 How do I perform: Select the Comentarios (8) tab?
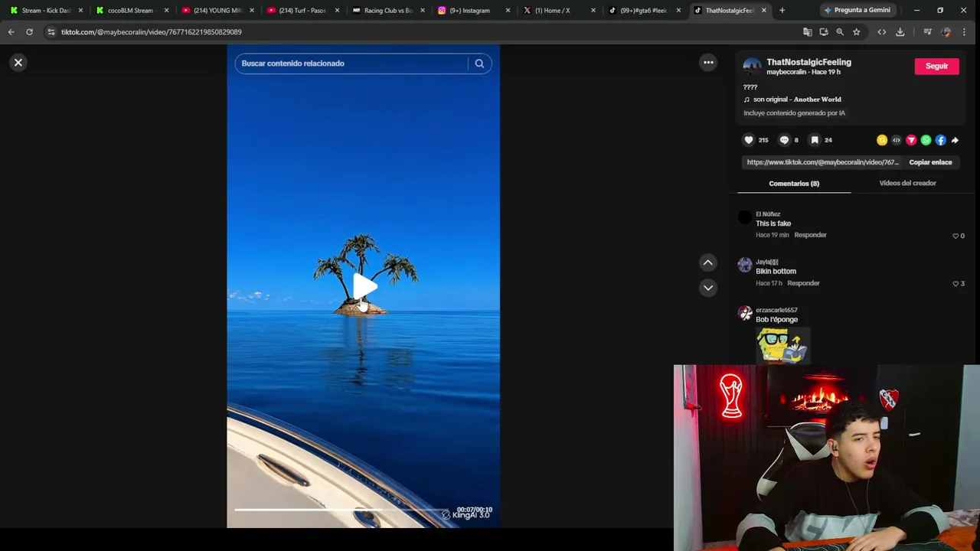click(x=794, y=184)
